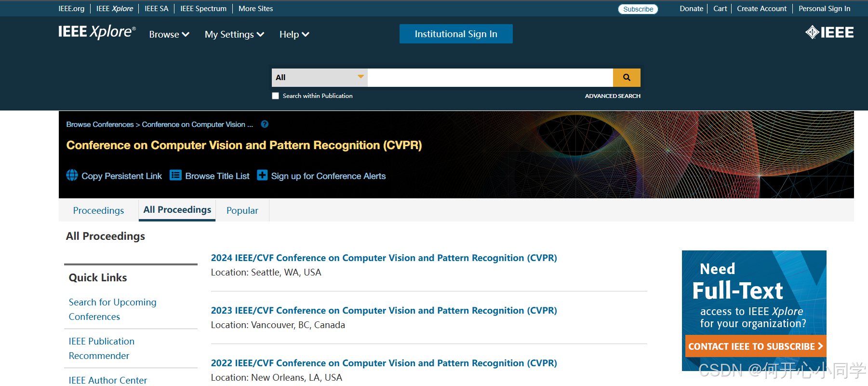
Task: Click Copy Persistent Link text
Action: coord(121,176)
